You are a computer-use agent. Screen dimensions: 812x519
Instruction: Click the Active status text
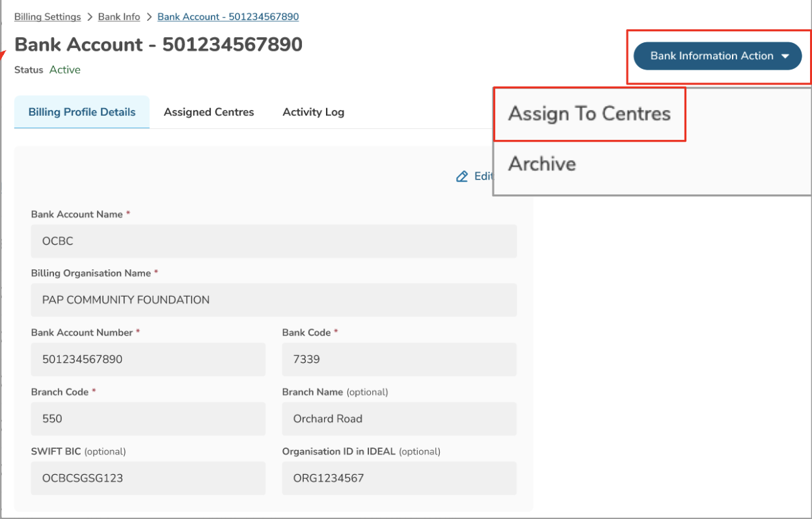tap(65, 70)
